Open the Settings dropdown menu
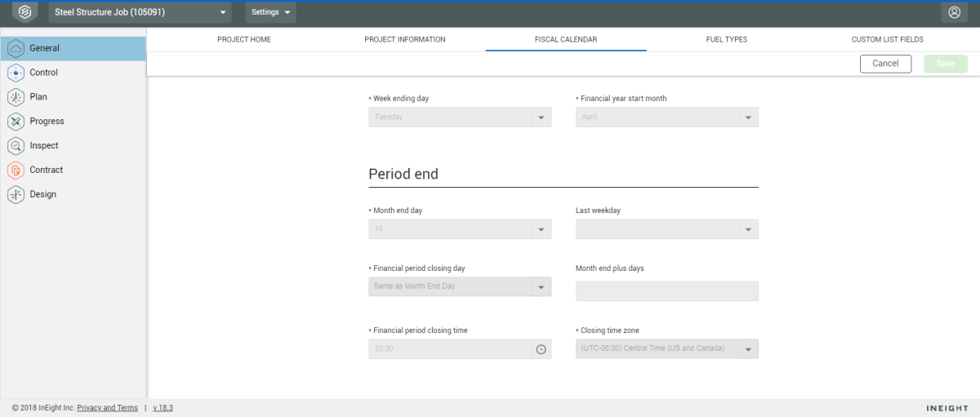Image resolution: width=980 pixels, height=417 pixels. coord(270,12)
